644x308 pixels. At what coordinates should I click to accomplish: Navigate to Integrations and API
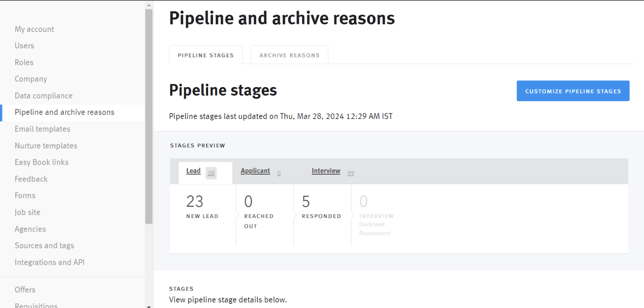[x=50, y=263]
